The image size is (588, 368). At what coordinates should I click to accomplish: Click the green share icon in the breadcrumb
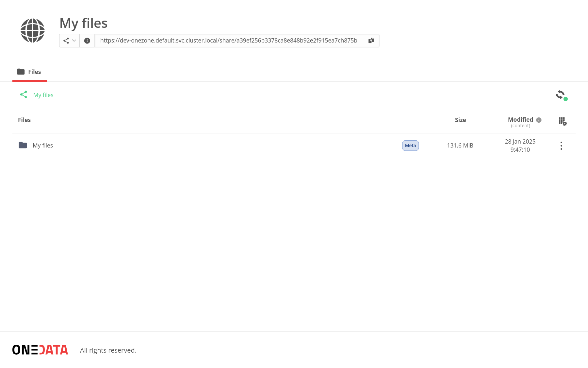(x=24, y=95)
